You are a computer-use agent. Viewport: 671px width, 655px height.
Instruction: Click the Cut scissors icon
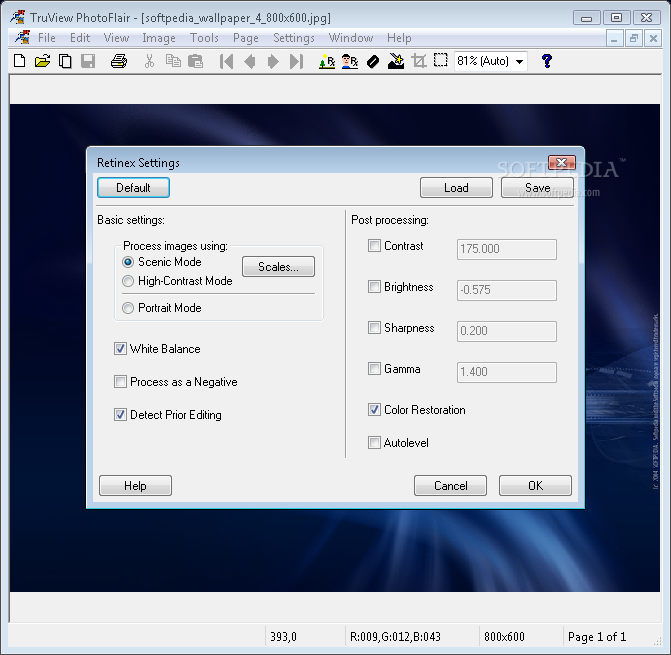click(x=149, y=61)
